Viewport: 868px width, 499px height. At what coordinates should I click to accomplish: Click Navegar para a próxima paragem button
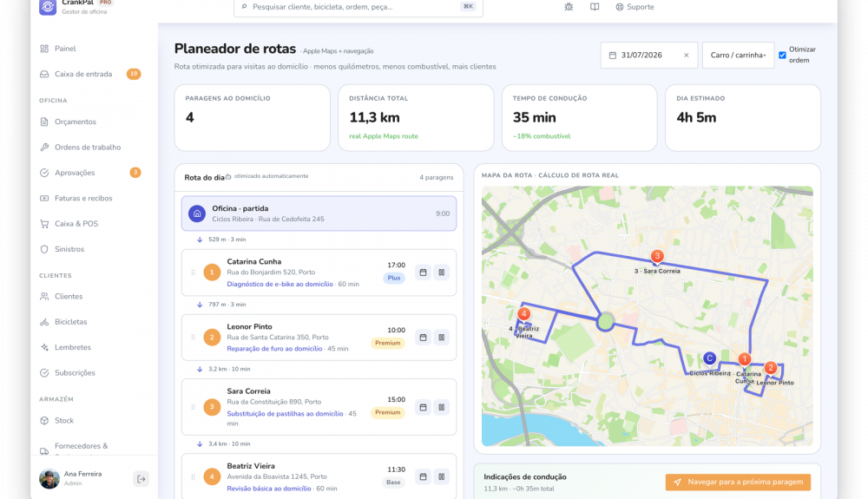(738, 482)
